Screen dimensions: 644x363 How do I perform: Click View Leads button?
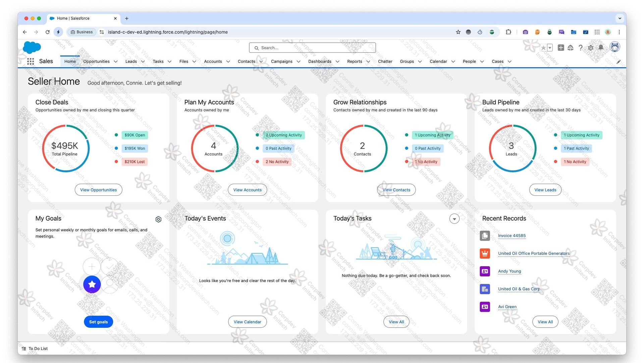pos(545,190)
